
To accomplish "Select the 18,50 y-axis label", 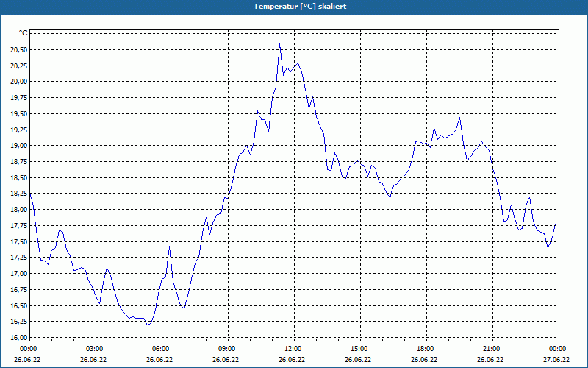I will click(x=19, y=177).
